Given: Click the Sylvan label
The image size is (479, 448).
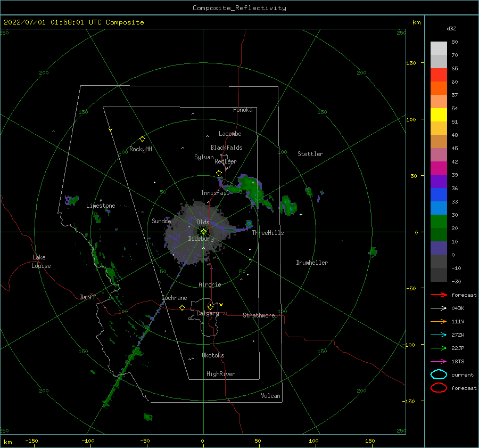Looking at the screenshot, I should click(204, 157).
